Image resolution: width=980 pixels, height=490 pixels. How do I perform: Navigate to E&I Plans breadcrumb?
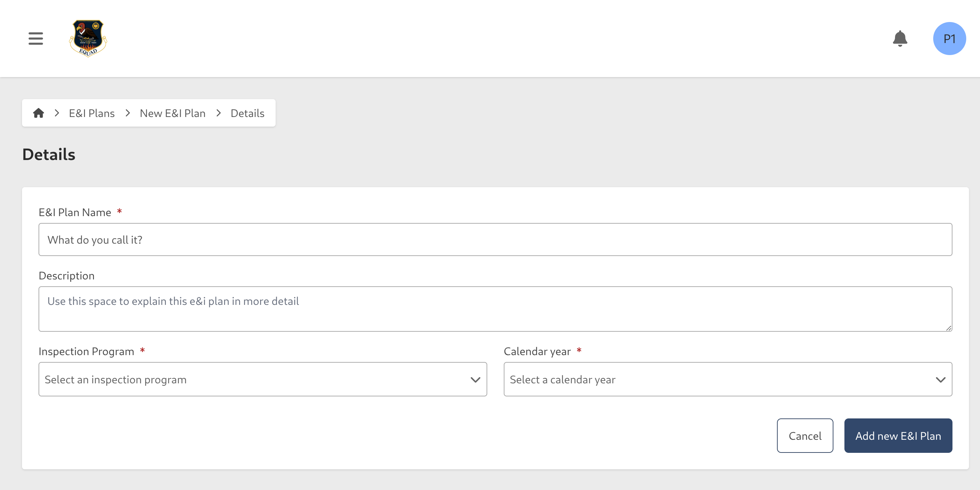[x=92, y=113]
